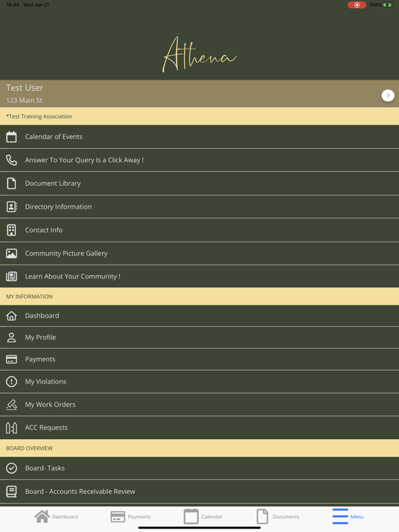This screenshot has width=399, height=532.
Task: Open Answer To Your Query Is a Click Away
Action: (x=199, y=160)
